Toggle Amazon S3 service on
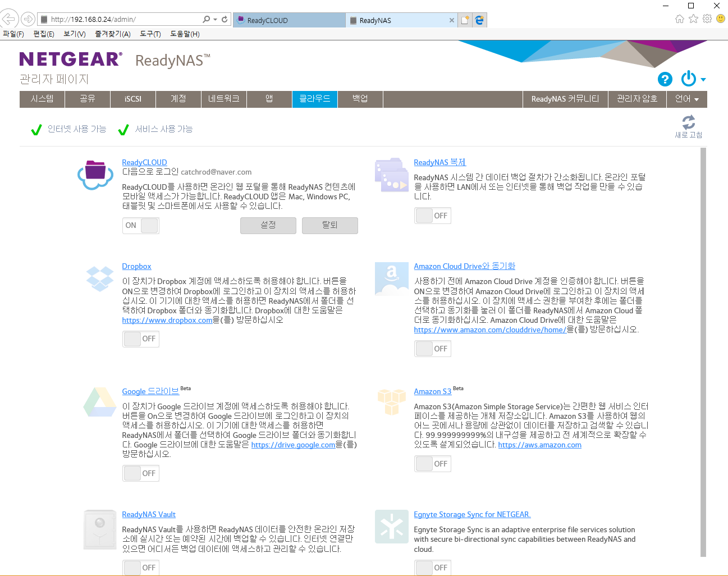This screenshot has width=728, height=576. tap(433, 464)
